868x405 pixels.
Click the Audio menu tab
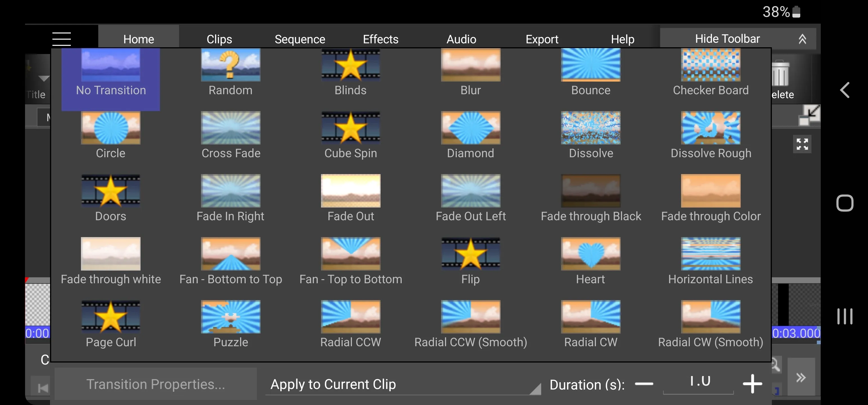click(461, 38)
